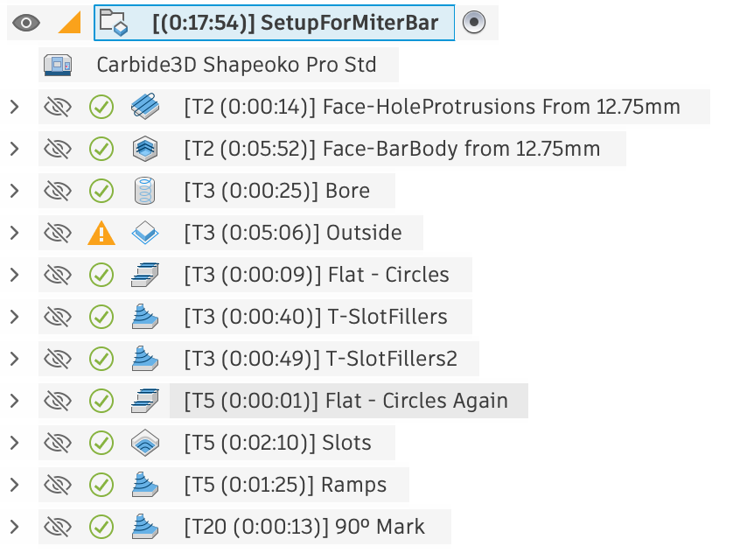This screenshot has width=733, height=560.
Task: Click the Face-HoleProtrusions operation icon
Action: [145, 107]
